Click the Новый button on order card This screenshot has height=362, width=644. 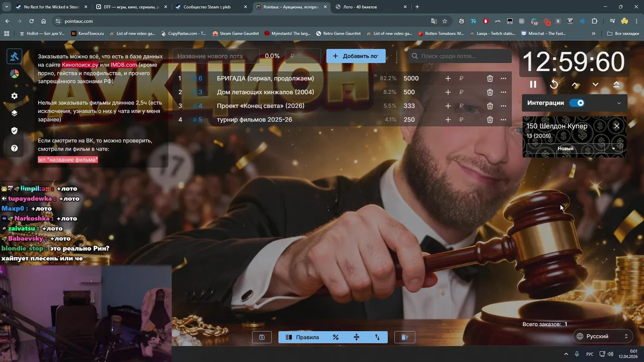[566, 148]
